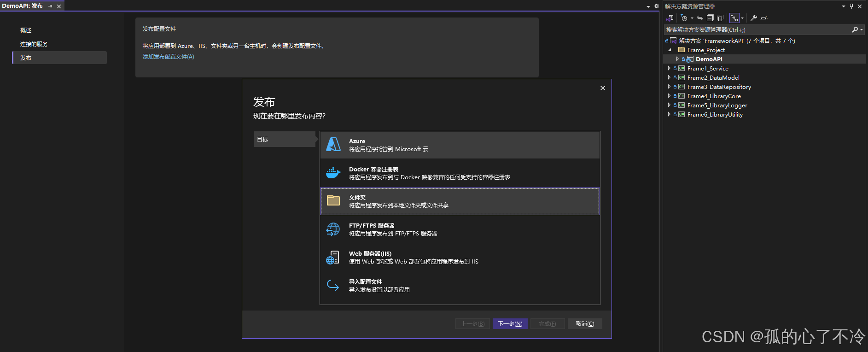The image size is (868, 352).
Task: Click the auto-hide pin of Solution Explorer
Action: coord(852,6)
